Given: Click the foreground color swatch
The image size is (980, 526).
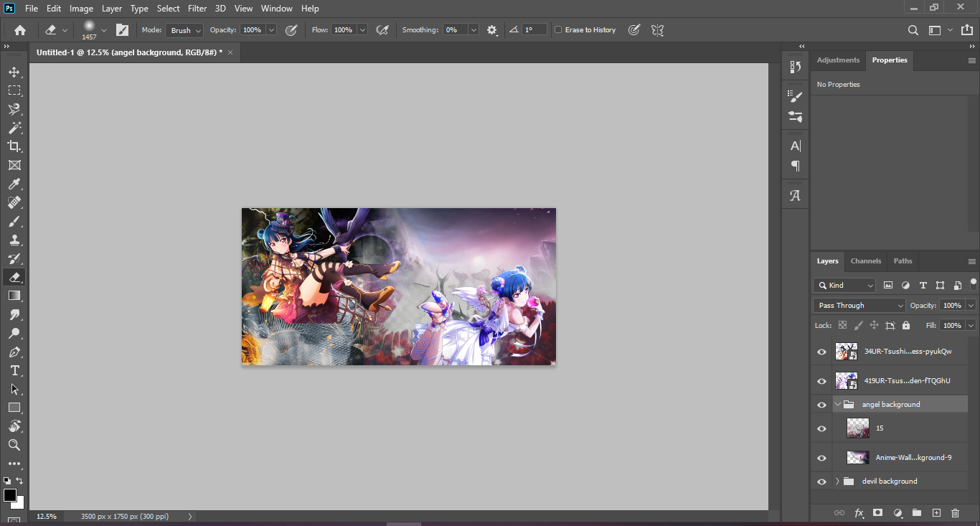Looking at the screenshot, I should (x=9, y=495).
